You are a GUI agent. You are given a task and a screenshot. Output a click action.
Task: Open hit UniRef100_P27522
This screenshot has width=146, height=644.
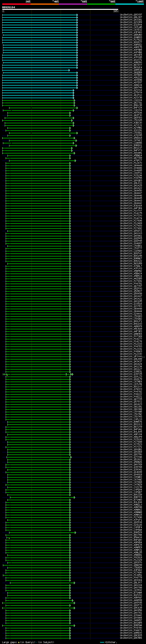point(131,40)
